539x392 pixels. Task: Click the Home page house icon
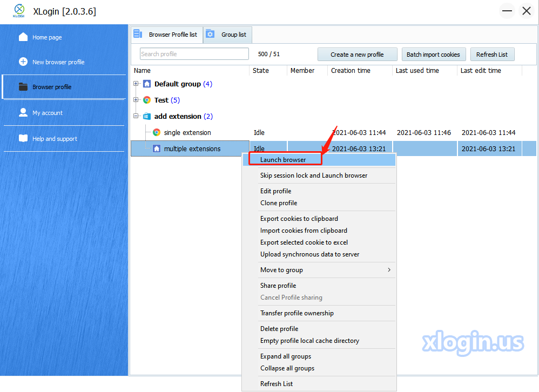pyautogui.click(x=23, y=37)
